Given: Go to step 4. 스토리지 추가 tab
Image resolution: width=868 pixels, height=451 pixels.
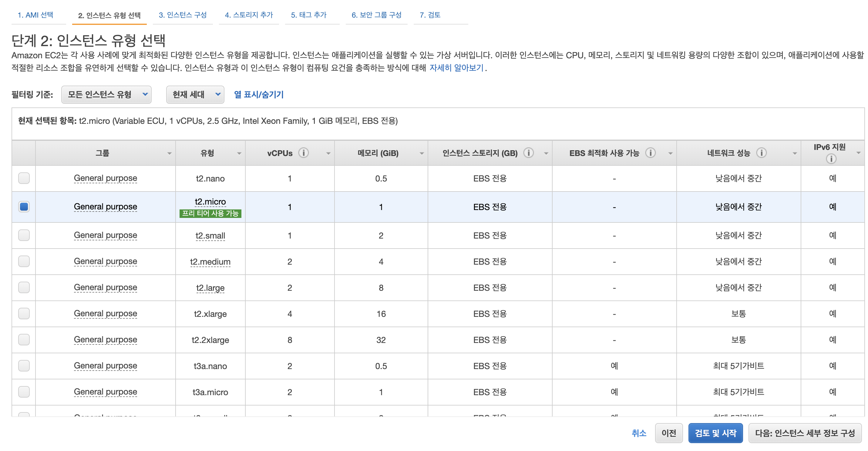Looking at the screenshot, I should tap(249, 15).
